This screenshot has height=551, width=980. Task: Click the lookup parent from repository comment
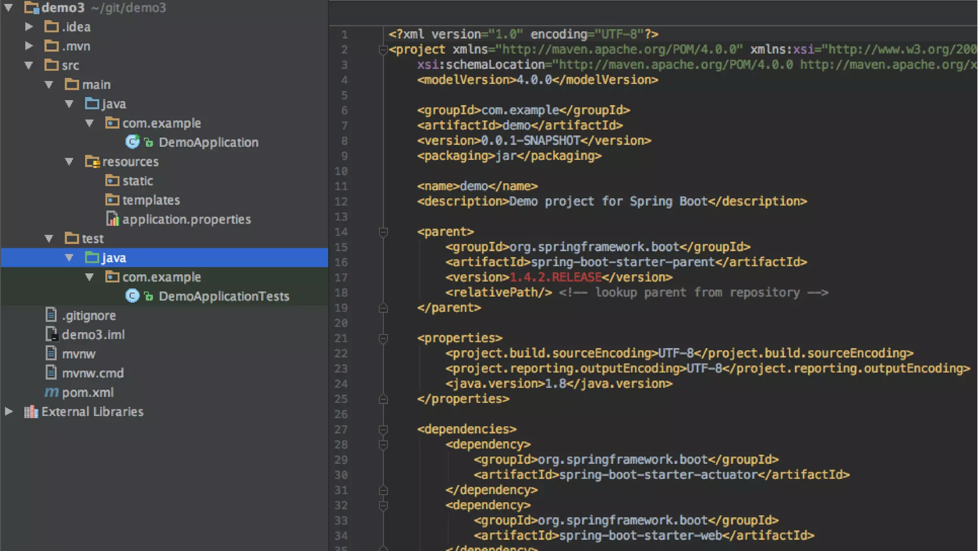click(693, 293)
